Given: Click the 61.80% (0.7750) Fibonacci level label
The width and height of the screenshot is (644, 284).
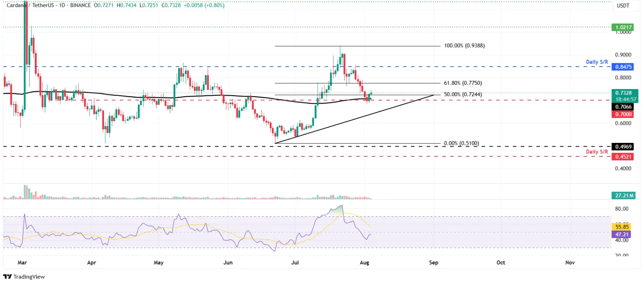Looking at the screenshot, I should tap(463, 83).
